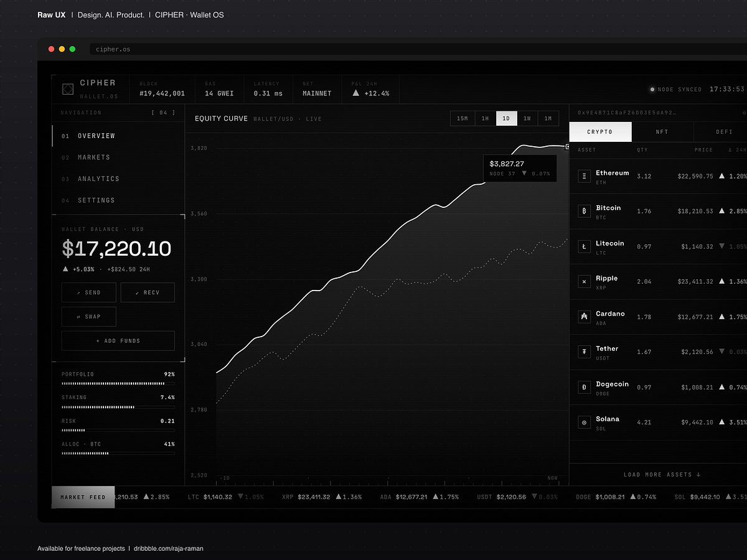Click the $17,220.10 wallet balance
The height and width of the screenshot is (560, 747).
click(x=116, y=249)
